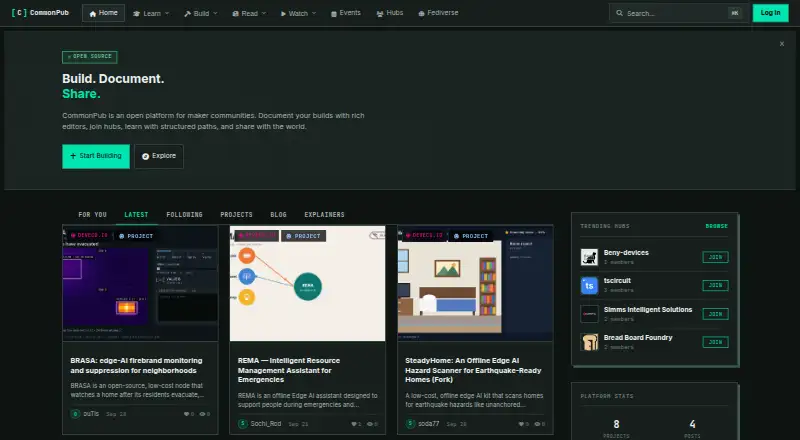Viewport: 800px width, 440px height.
Task: Click the views eye icon on BRASA card
Action: pos(202,414)
